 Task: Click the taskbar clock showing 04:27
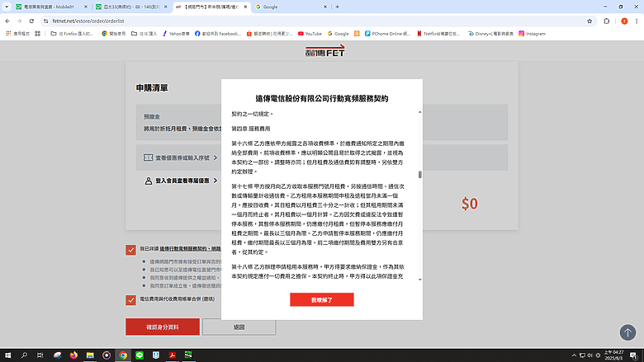[x=613, y=355]
